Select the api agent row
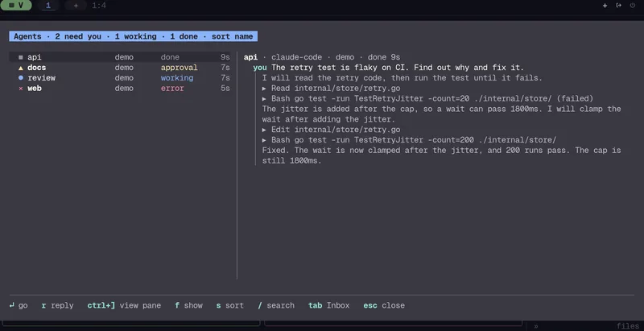Screen dimensions: 644x331 [120, 57]
